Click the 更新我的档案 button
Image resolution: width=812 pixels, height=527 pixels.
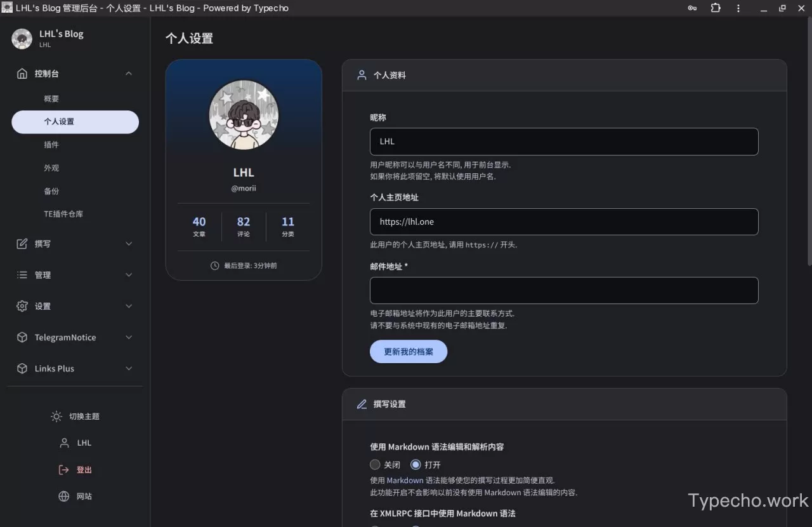pyautogui.click(x=409, y=351)
